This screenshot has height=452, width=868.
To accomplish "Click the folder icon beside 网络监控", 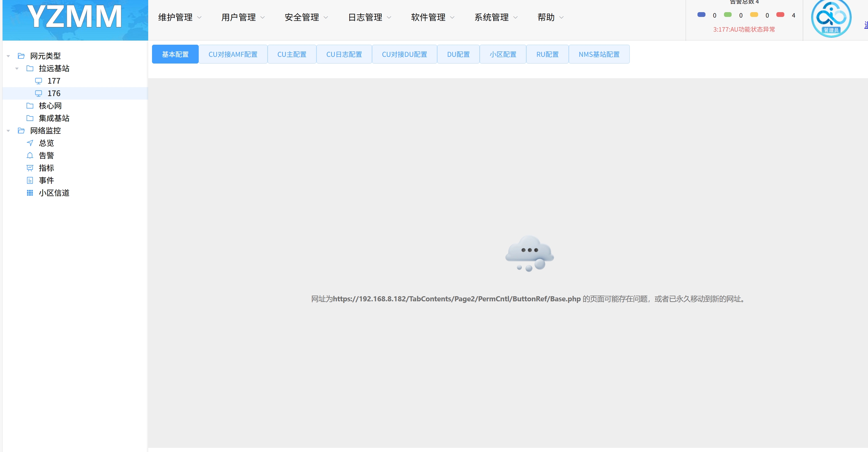I will click(21, 131).
